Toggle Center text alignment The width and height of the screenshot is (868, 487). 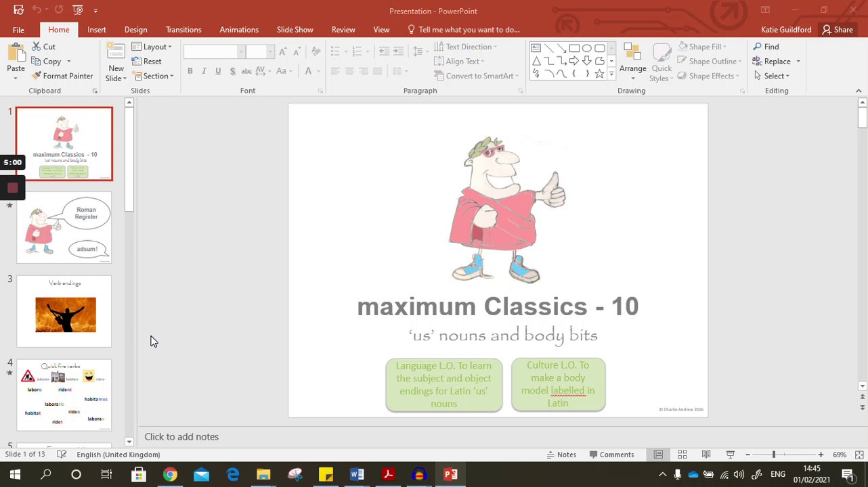pos(349,71)
